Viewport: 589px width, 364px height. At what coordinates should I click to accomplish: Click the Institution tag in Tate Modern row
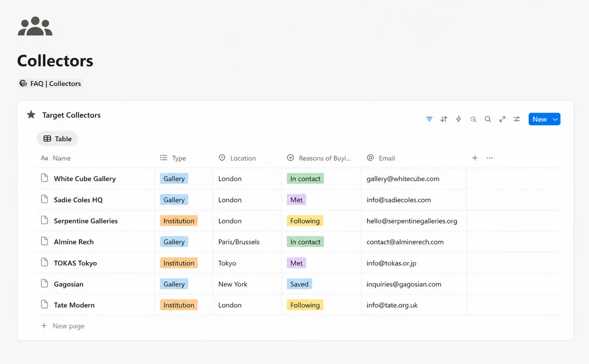click(179, 305)
